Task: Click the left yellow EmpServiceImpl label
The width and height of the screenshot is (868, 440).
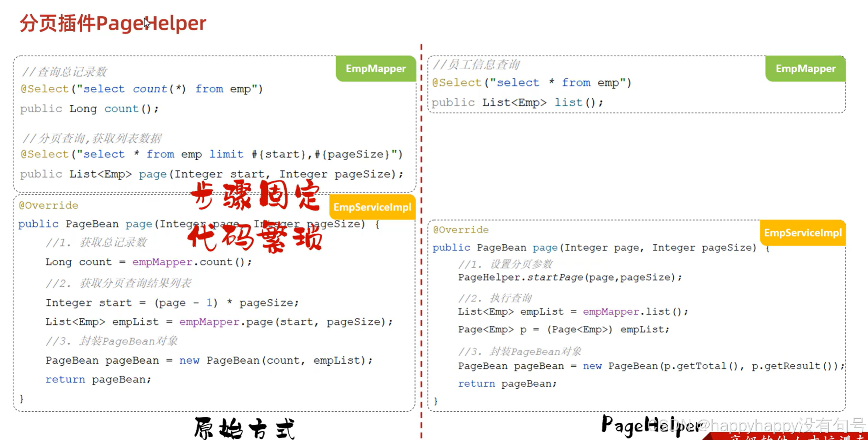Action: click(x=372, y=207)
